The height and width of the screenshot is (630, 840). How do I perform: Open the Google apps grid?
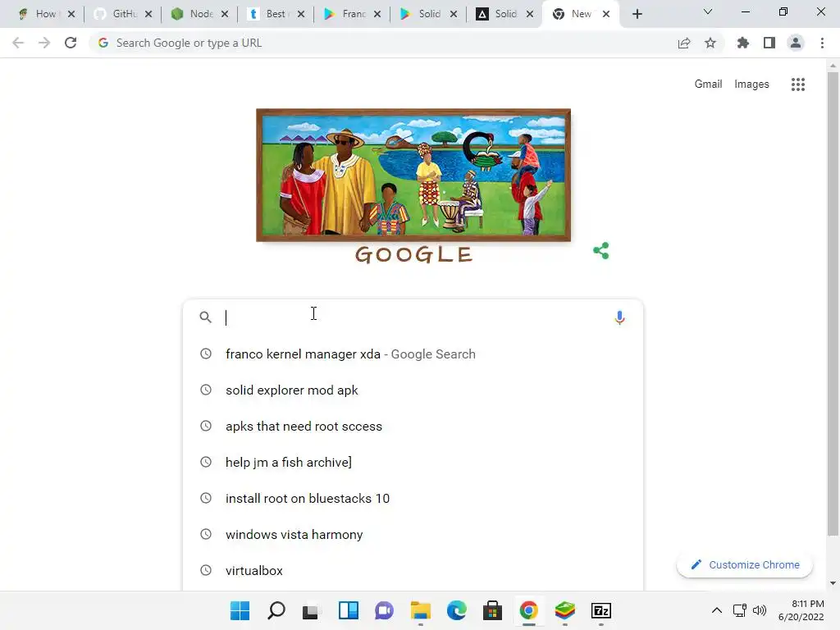(798, 84)
